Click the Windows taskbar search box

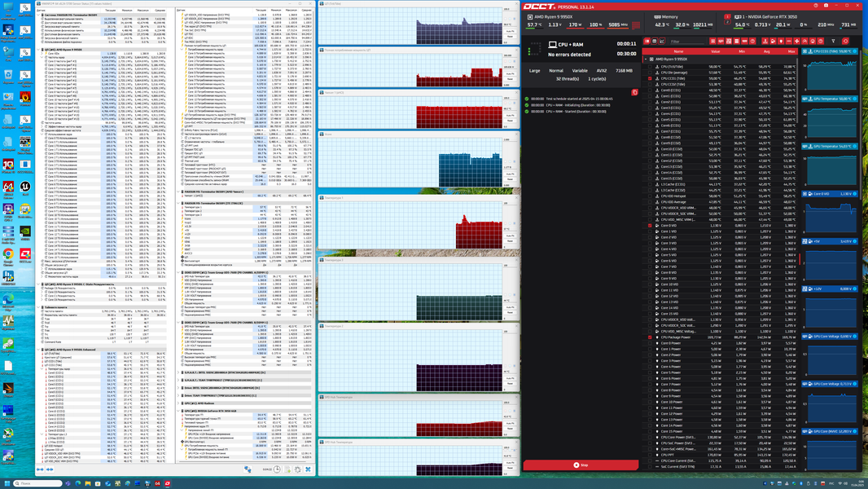pyautogui.click(x=37, y=483)
